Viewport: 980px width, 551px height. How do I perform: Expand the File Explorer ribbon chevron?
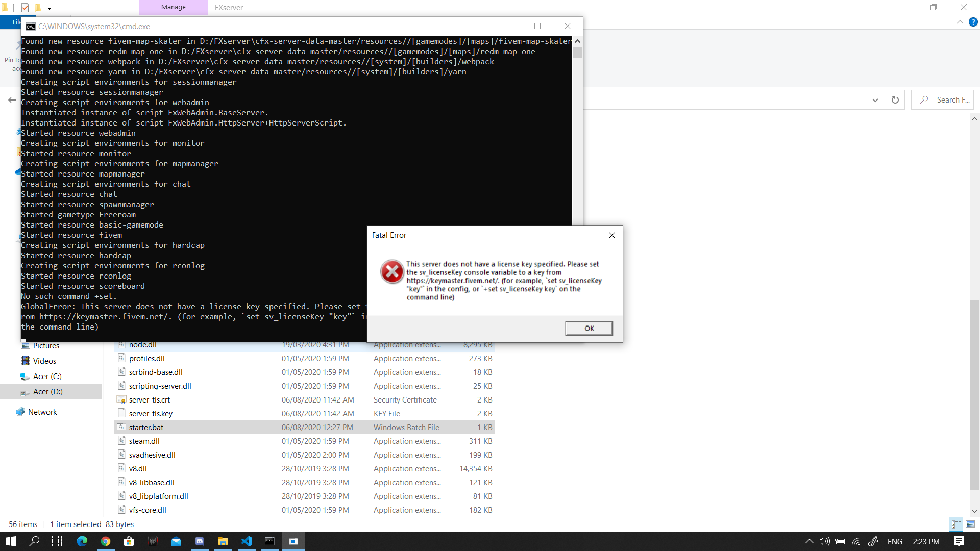(x=960, y=22)
